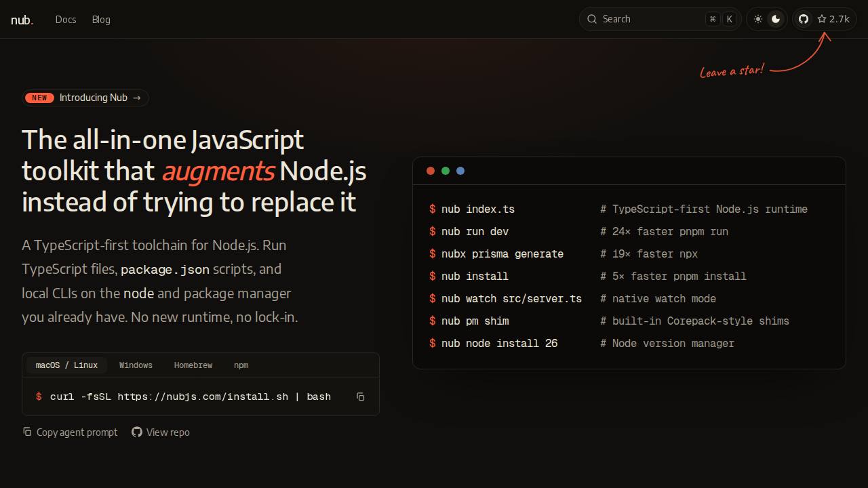
Task: Open the Introducing Nub announcement
Action: pyautogui.click(x=85, y=98)
